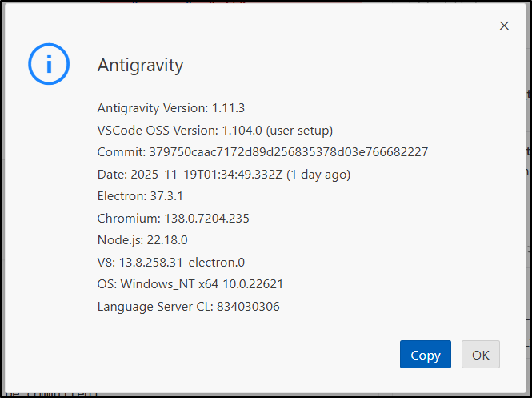The height and width of the screenshot is (398, 532).
Task: Click the blue information icon
Action: click(x=49, y=64)
